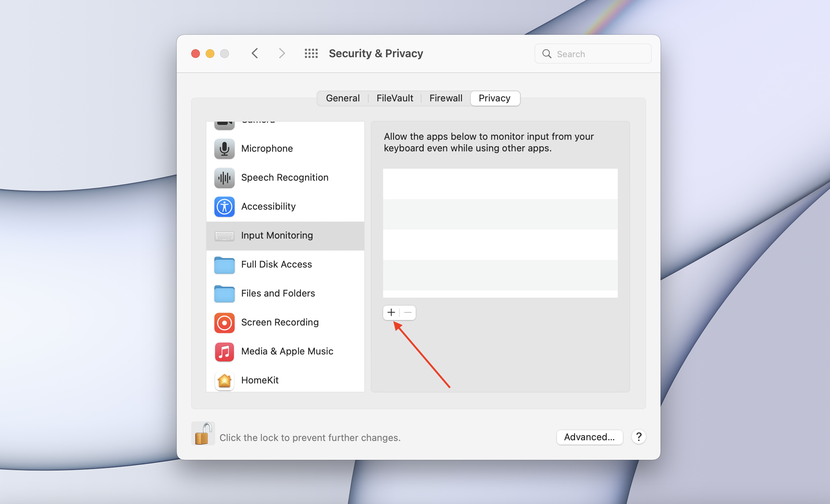The height and width of the screenshot is (504, 830).
Task: Open the Accessibility privacy category icon
Action: pyautogui.click(x=224, y=206)
